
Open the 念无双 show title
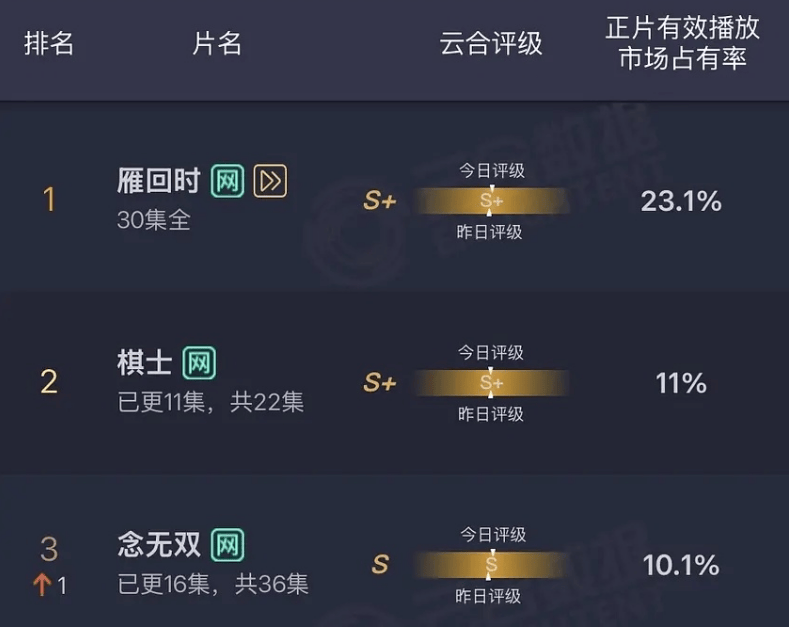click(x=159, y=545)
